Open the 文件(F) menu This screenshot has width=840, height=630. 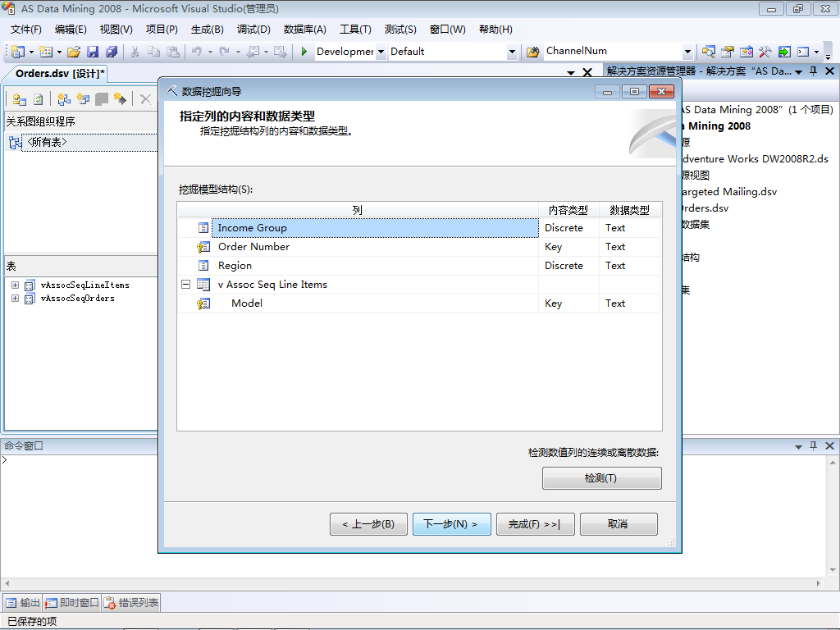[x=26, y=30]
